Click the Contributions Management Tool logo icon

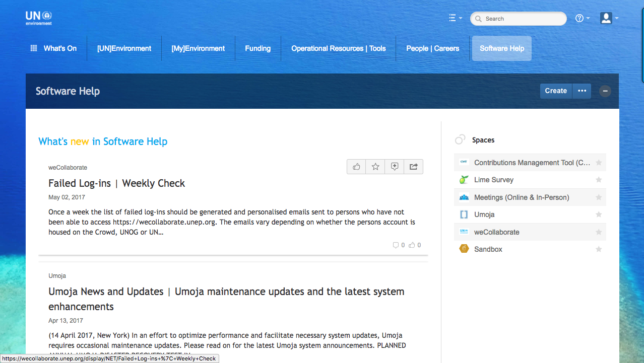[464, 163]
